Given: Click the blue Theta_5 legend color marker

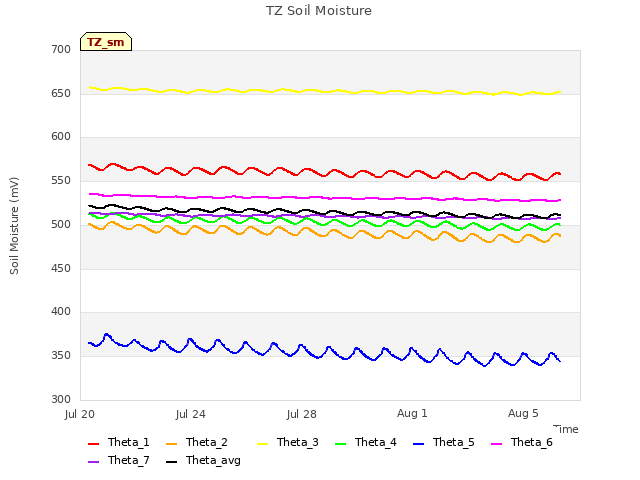Looking at the screenshot, I should (x=418, y=444).
